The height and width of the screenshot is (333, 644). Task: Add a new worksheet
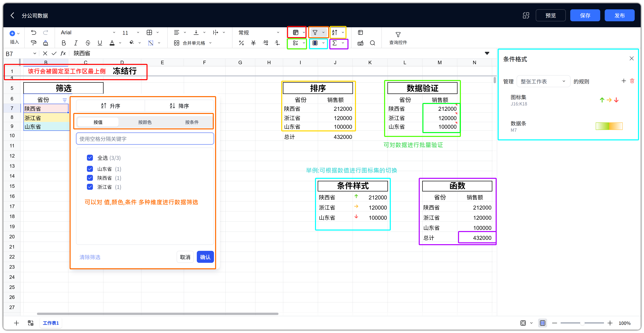click(x=16, y=323)
